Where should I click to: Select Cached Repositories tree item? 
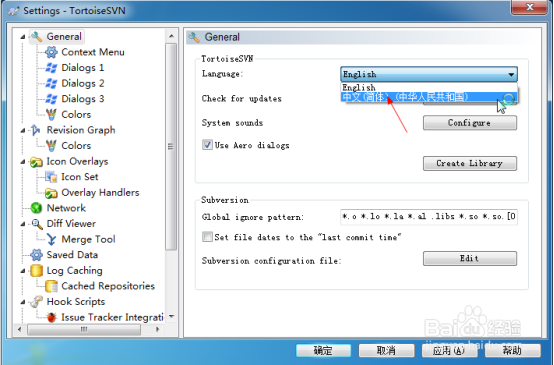[x=108, y=286]
